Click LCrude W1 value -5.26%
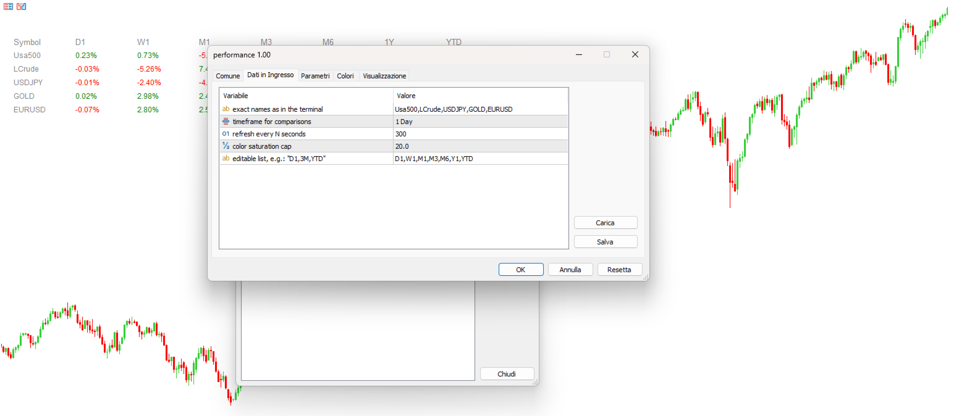This screenshot has height=416, width=980. coord(149,69)
